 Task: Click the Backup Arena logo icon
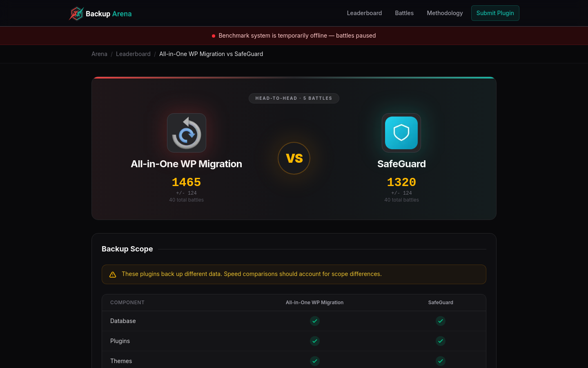click(x=76, y=13)
